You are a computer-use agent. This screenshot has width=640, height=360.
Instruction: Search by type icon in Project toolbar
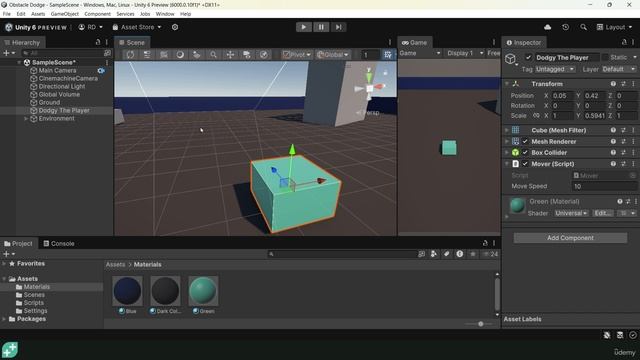(434, 254)
